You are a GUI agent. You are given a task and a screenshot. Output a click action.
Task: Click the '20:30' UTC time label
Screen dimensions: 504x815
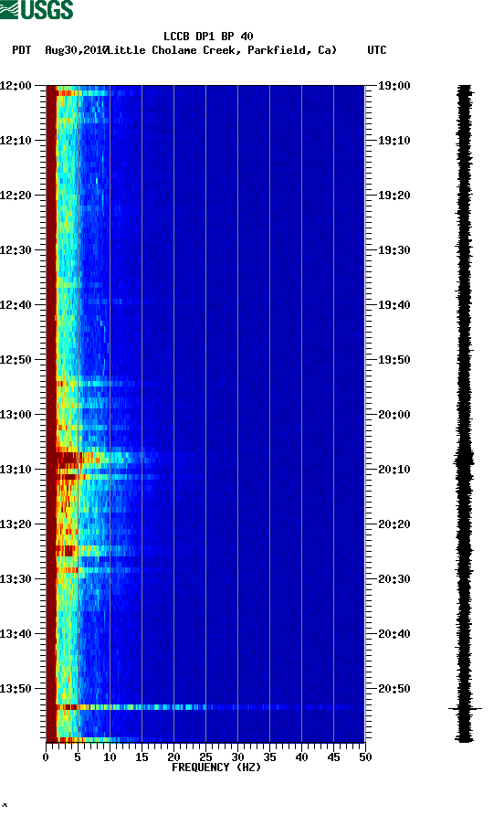(x=394, y=579)
